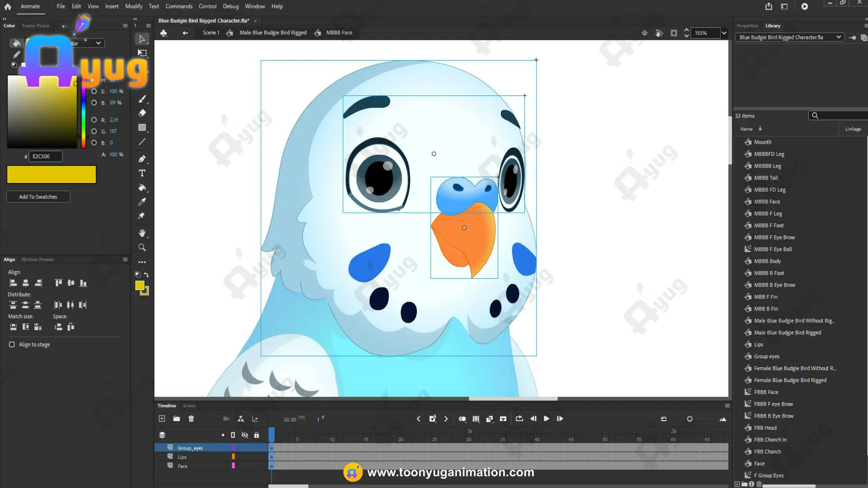Go back to Scene 1 breadcrumb

coord(211,33)
